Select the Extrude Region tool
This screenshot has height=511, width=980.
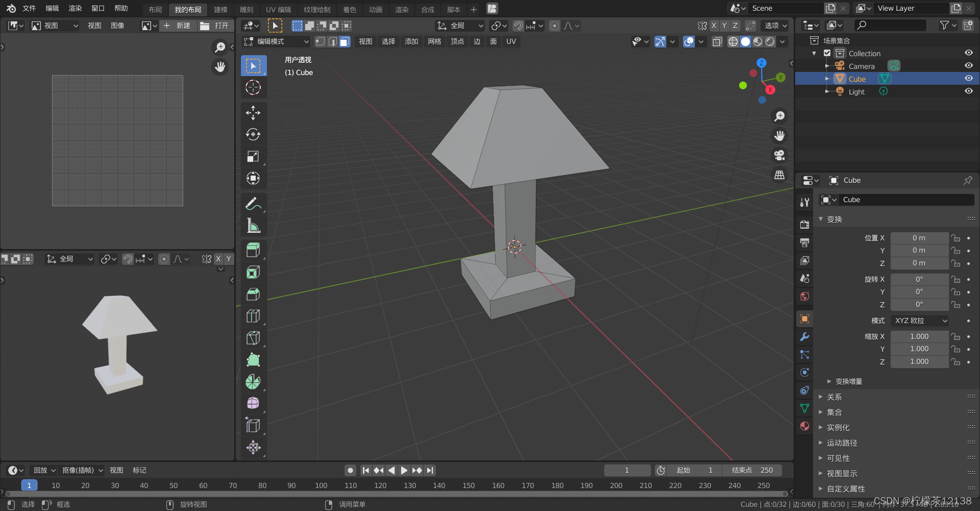coord(253,250)
